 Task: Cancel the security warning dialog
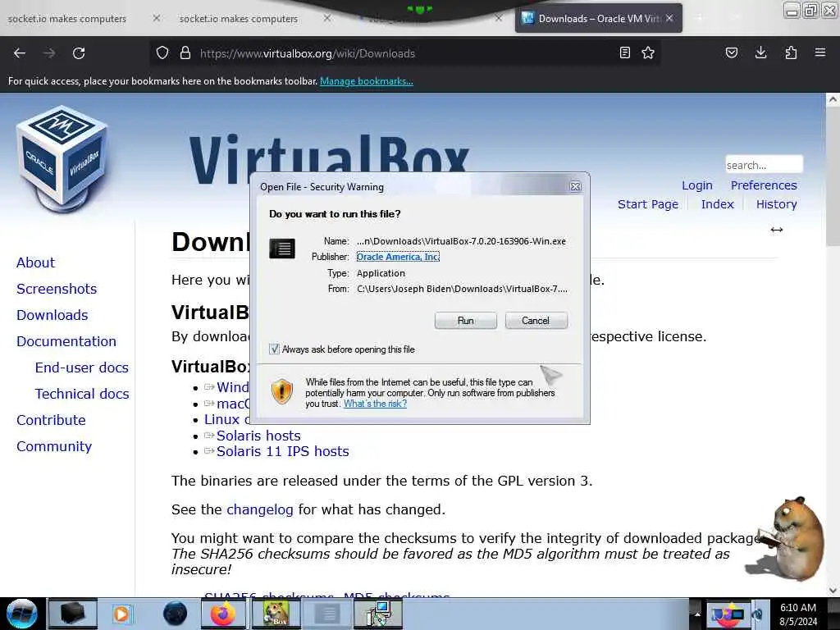pos(536,321)
